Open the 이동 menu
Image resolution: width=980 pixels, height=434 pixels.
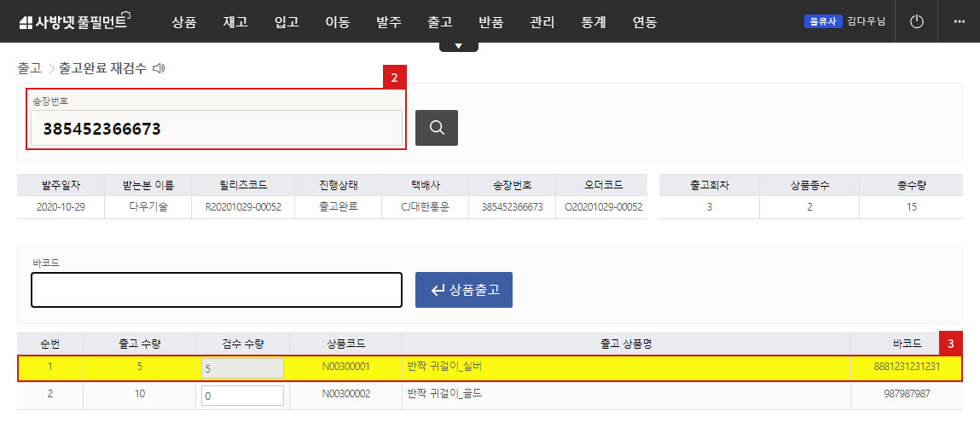pyautogui.click(x=338, y=22)
